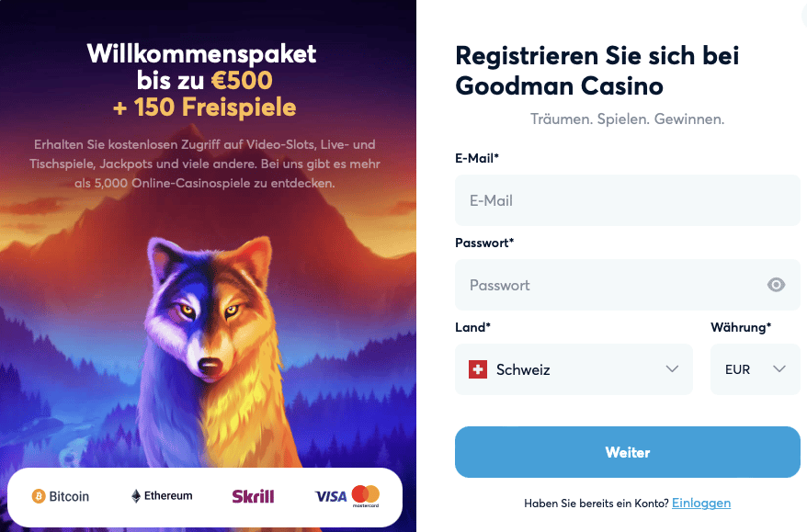
Task: Click the Goodman Casino registration heading
Action: click(x=597, y=71)
